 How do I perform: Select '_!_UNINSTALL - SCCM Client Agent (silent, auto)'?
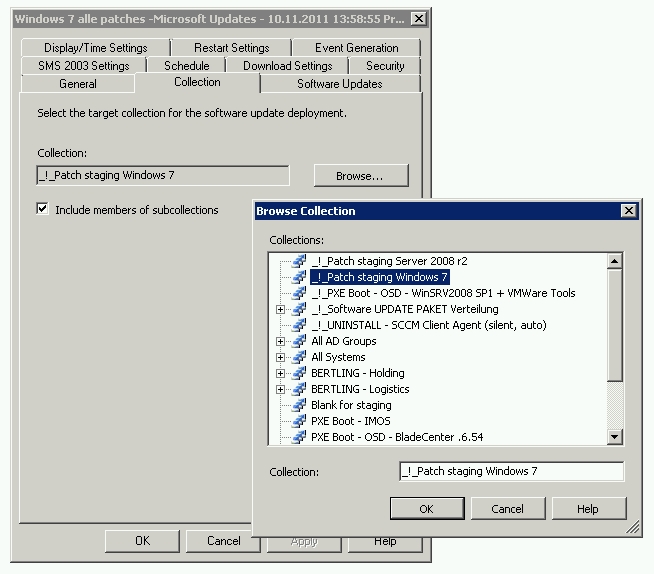(x=429, y=325)
